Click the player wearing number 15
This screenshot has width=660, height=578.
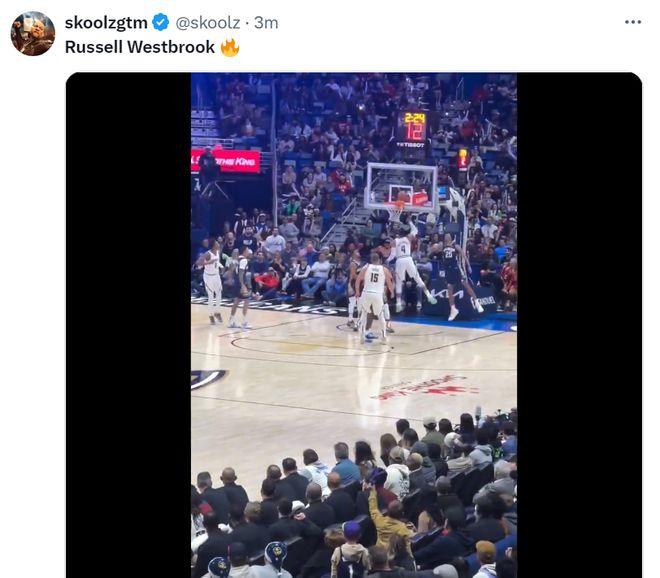pos(373,298)
